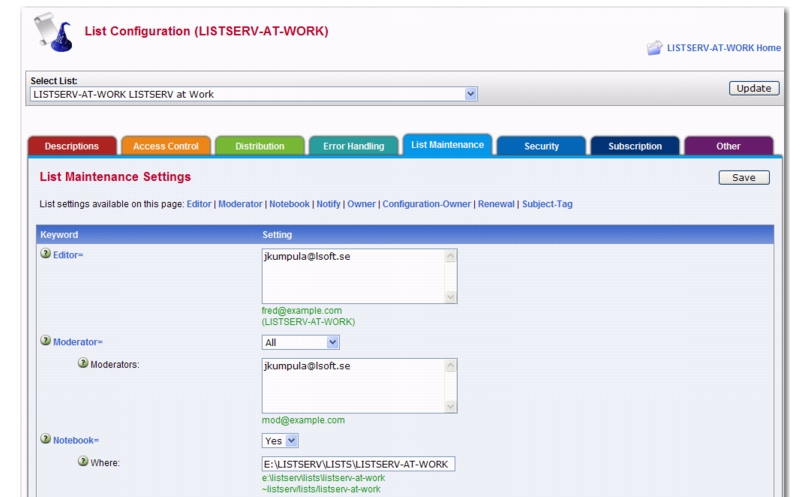Viewport: 810px width, 497px height.
Task: Click the e:\listserv\lists\listserv-at-work example text
Action: click(x=323, y=478)
